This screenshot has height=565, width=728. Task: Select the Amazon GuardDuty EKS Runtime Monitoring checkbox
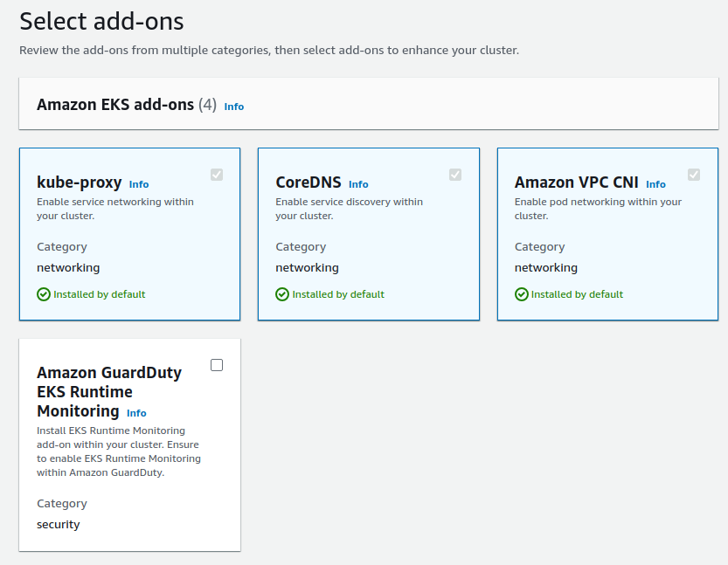216,365
